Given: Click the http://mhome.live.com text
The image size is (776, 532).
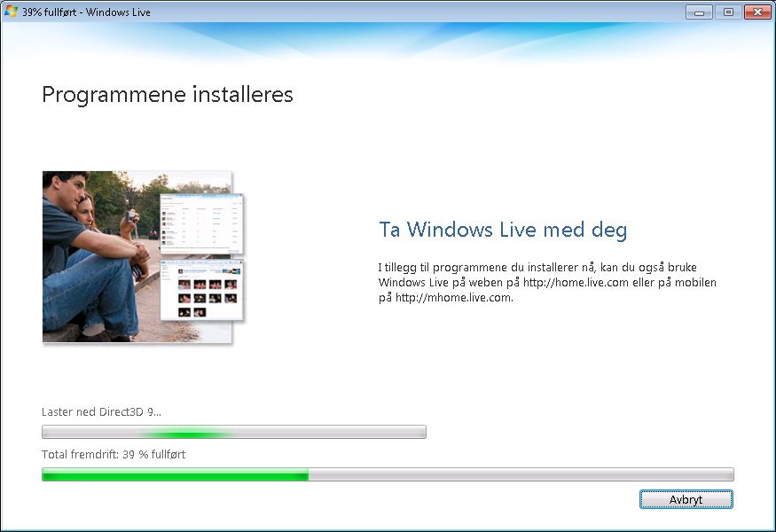Looking at the screenshot, I should pyautogui.click(x=453, y=298).
